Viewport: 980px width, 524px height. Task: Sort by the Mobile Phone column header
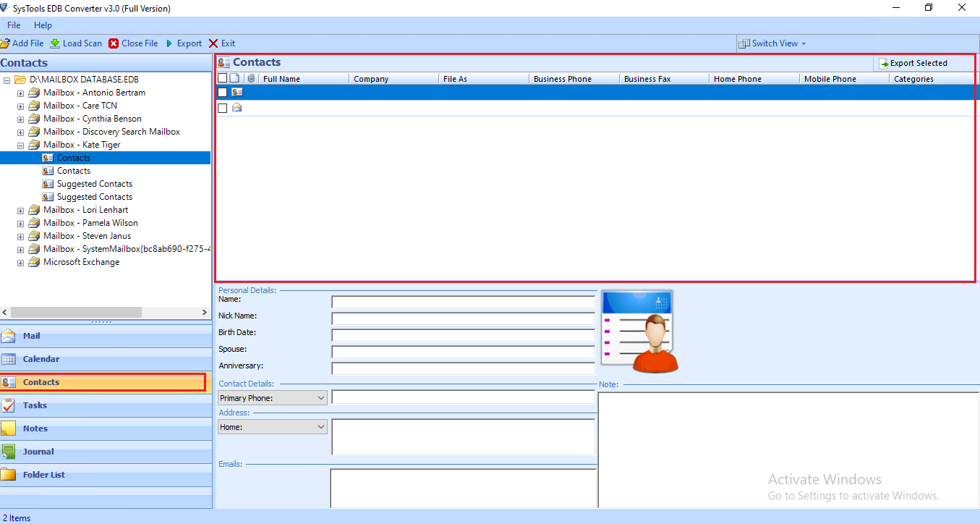845,79
